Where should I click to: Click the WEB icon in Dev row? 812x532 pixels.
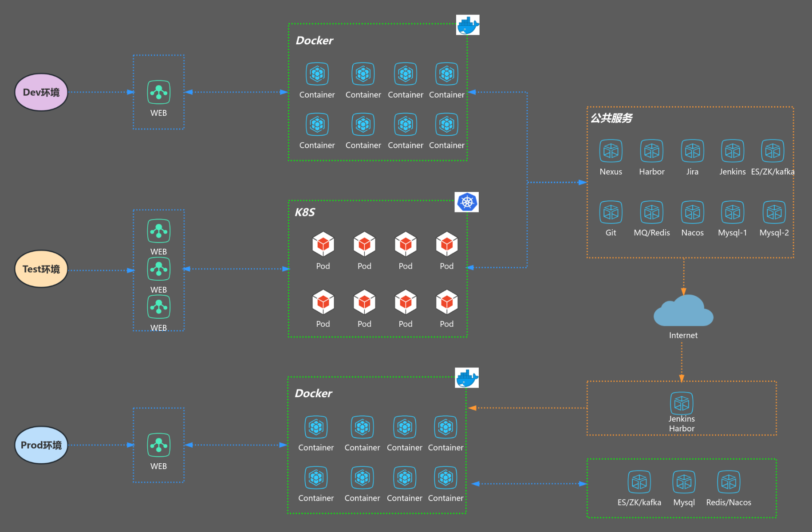pyautogui.click(x=158, y=92)
